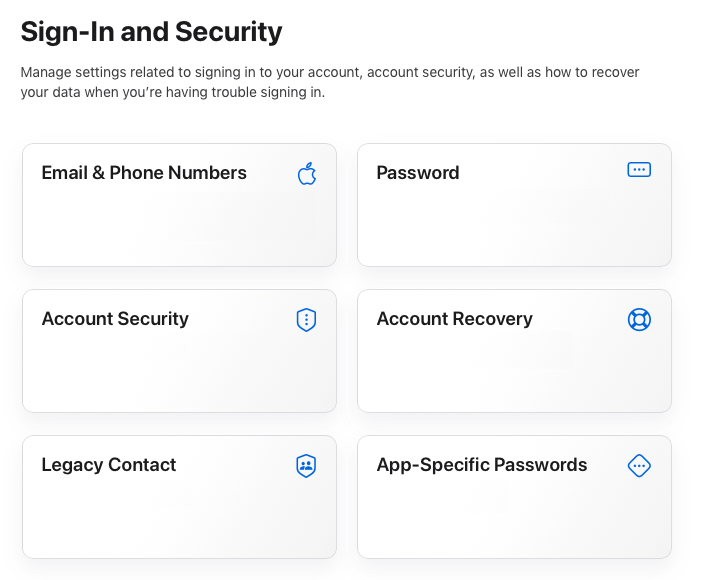The height and width of the screenshot is (580, 707).
Task: Click blank area of Account Security card
Action: point(178,374)
